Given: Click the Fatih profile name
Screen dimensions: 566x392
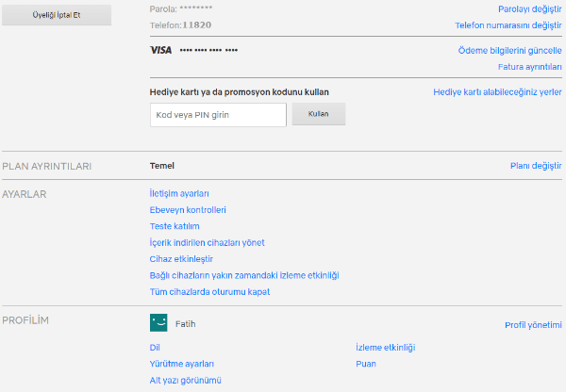Looking at the screenshot, I should [x=186, y=324].
